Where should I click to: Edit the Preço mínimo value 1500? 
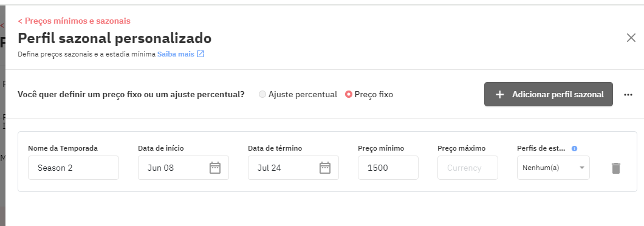(x=388, y=168)
